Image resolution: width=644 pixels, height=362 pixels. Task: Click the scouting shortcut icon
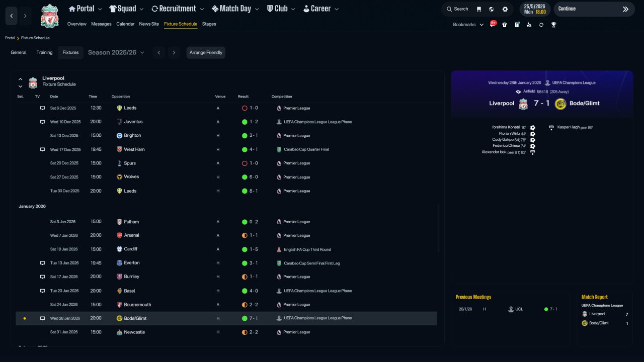coord(529,25)
